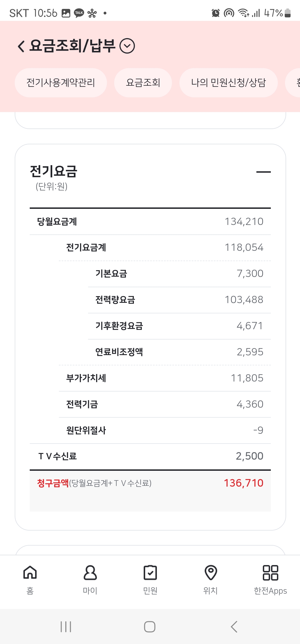This screenshot has width=300, height=644.
Task: Switch to the 요금조회 tab
Action: (x=143, y=83)
